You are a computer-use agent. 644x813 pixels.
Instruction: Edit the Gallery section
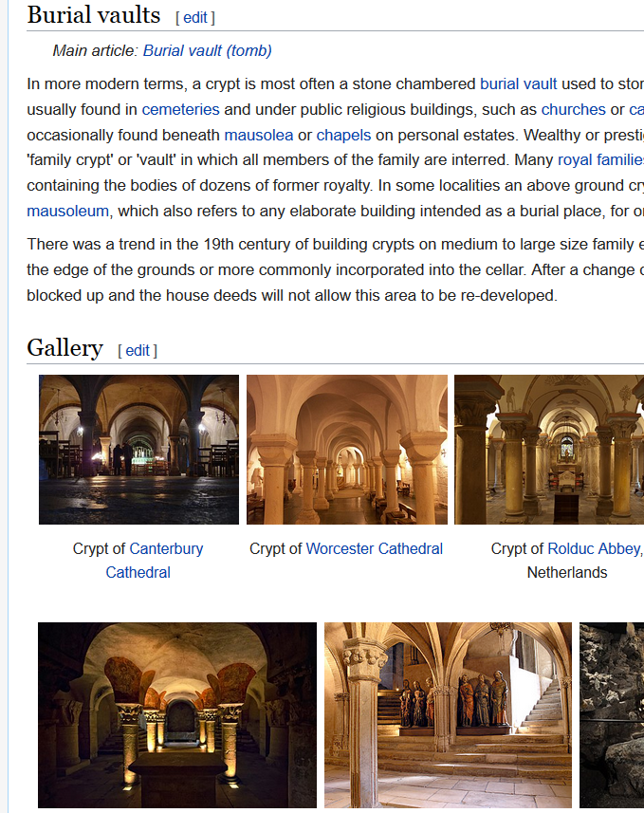(x=138, y=350)
